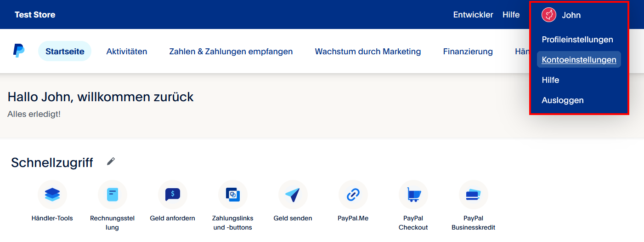Screen dimensions: 644x242
Task: Open the Rechnungsstellung invoice icon
Action: 113,195
